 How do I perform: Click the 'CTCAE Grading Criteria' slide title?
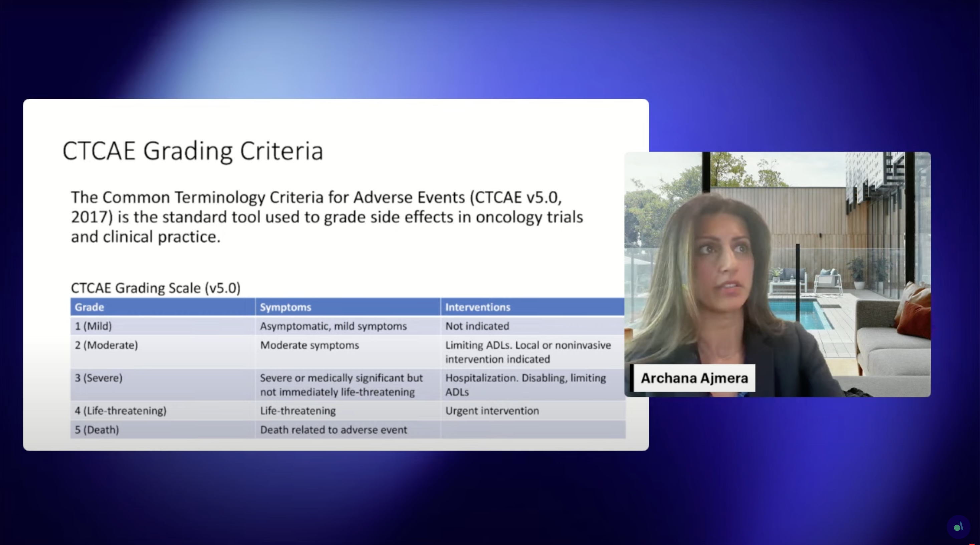point(193,151)
